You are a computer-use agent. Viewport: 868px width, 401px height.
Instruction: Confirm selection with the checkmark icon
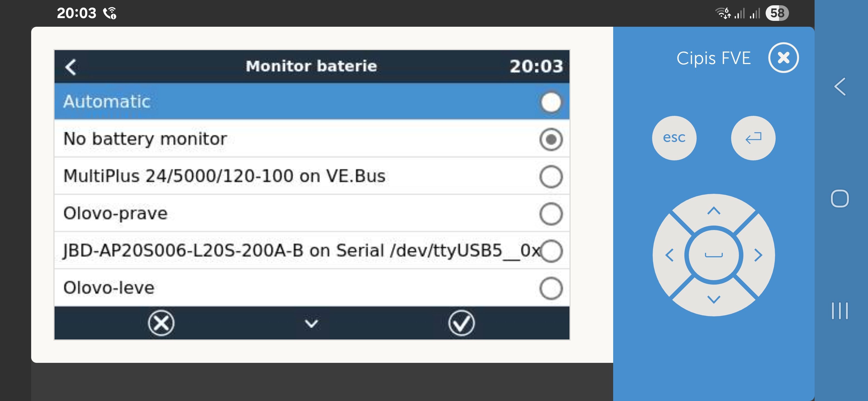461,323
